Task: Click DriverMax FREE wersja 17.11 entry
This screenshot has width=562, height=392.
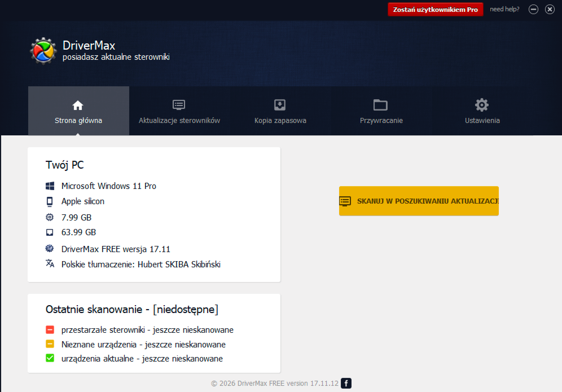Action: tap(116, 249)
